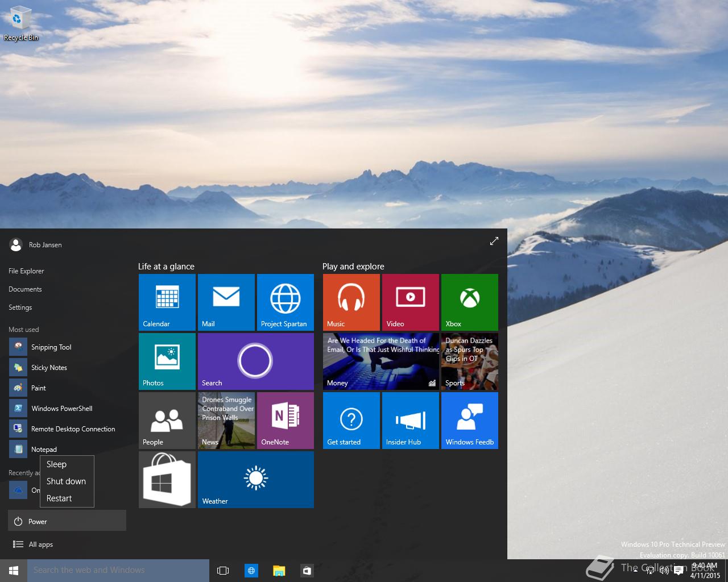Open Task View on taskbar
This screenshot has height=582, width=728.
223,571
